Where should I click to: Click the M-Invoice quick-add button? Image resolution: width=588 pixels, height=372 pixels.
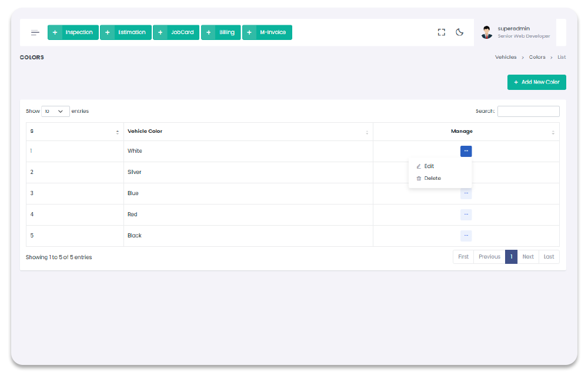pos(267,32)
